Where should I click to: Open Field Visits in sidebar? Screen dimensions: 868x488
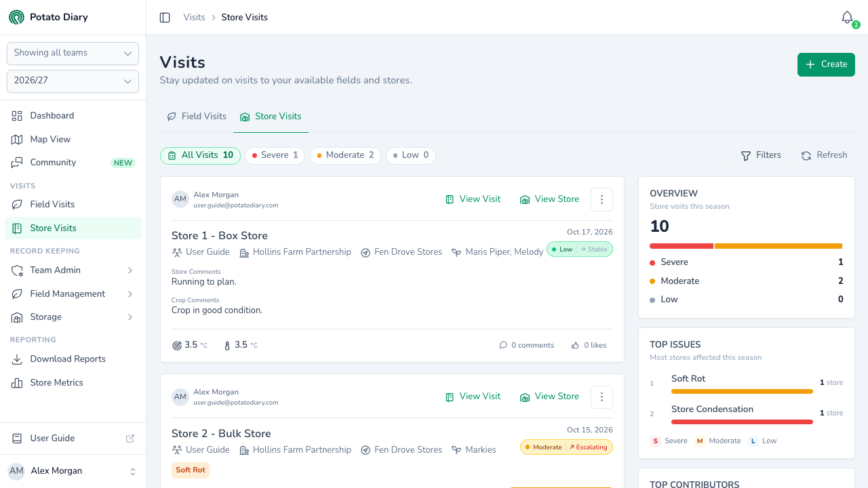(x=73, y=205)
